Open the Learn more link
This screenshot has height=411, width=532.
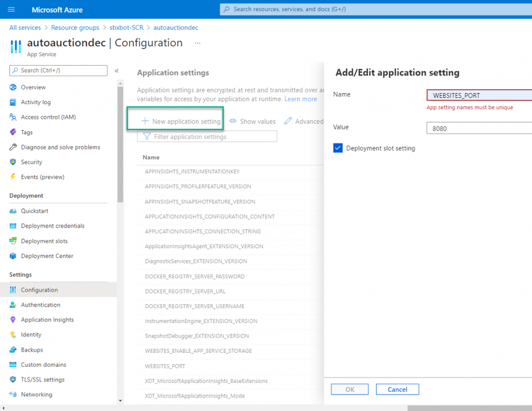point(300,99)
